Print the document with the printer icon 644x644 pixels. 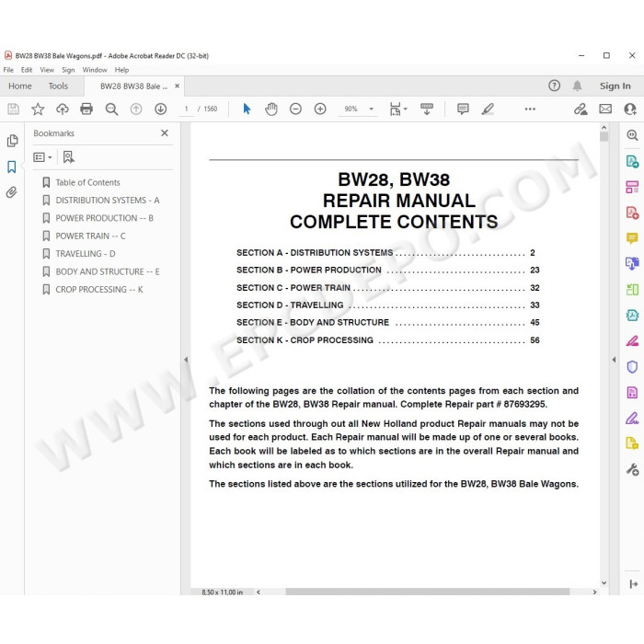[86, 109]
